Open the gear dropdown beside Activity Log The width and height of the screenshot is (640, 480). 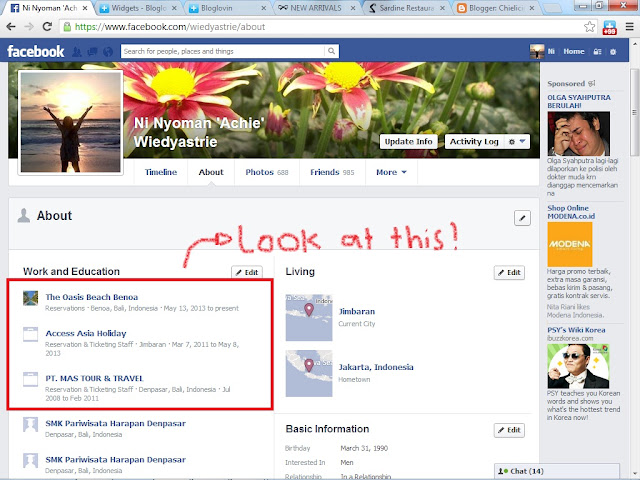click(517, 142)
